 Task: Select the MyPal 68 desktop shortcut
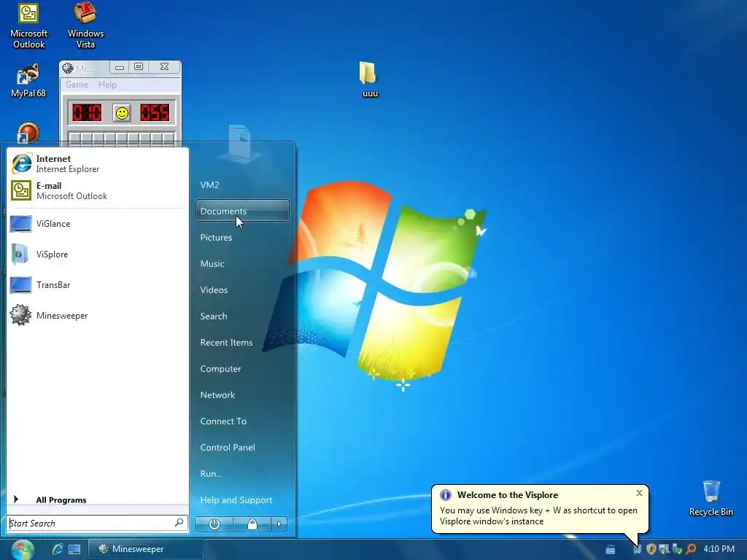click(28, 80)
